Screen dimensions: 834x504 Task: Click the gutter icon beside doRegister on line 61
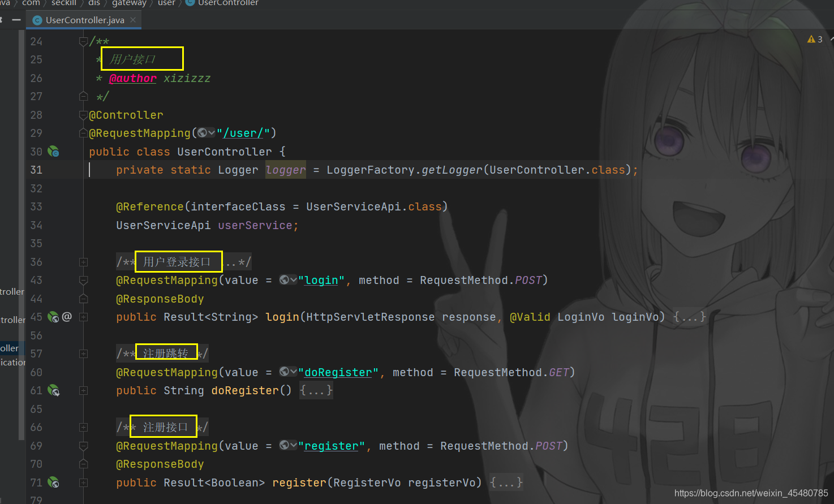click(x=53, y=390)
